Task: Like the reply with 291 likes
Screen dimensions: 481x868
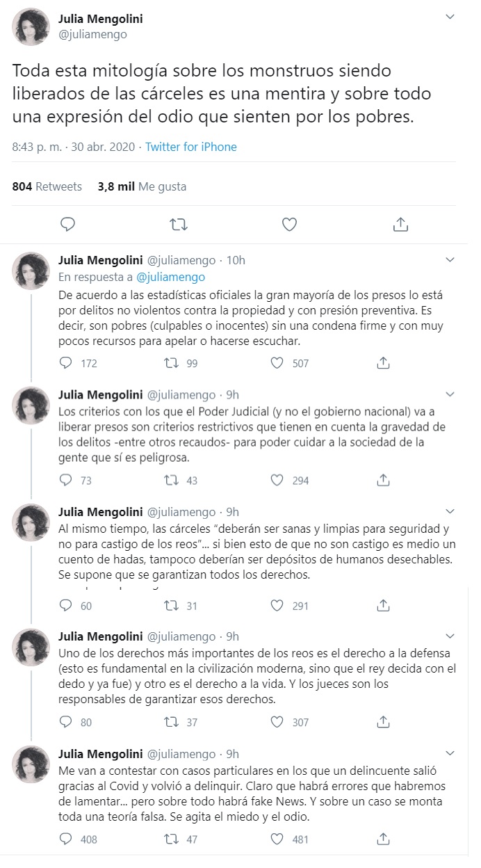Action: (277, 606)
